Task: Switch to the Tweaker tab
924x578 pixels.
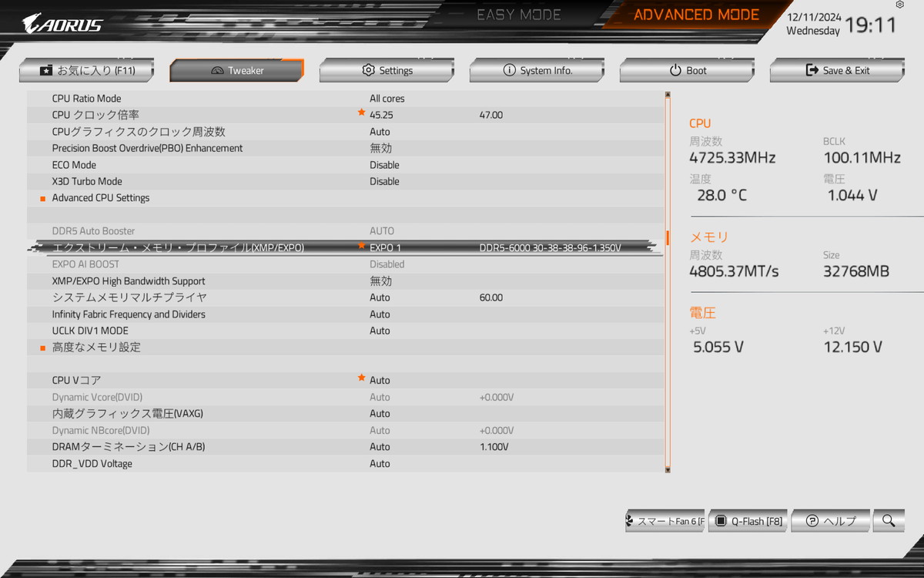Action: pyautogui.click(x=236, y=70)
